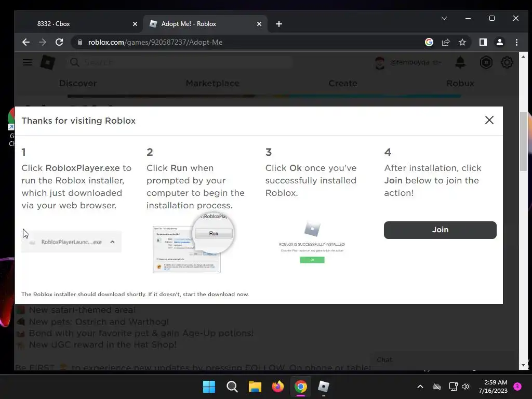Open Roblox notifications bell

pyautogui.click(x=460, y=62)
